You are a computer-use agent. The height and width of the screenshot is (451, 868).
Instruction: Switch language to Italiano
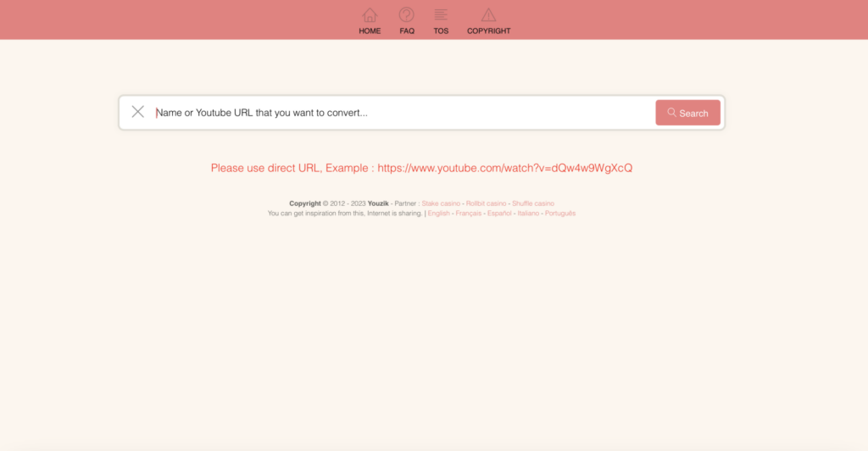tap(528, 214)
